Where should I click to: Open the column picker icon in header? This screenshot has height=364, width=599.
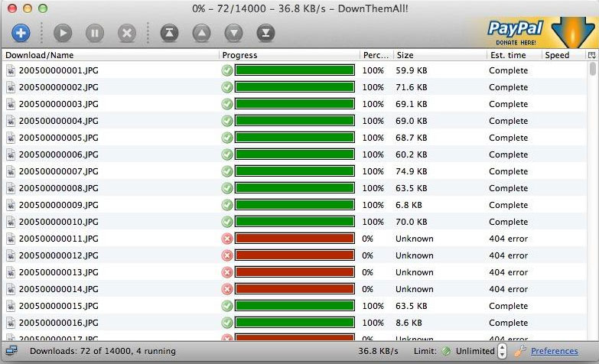592,55
